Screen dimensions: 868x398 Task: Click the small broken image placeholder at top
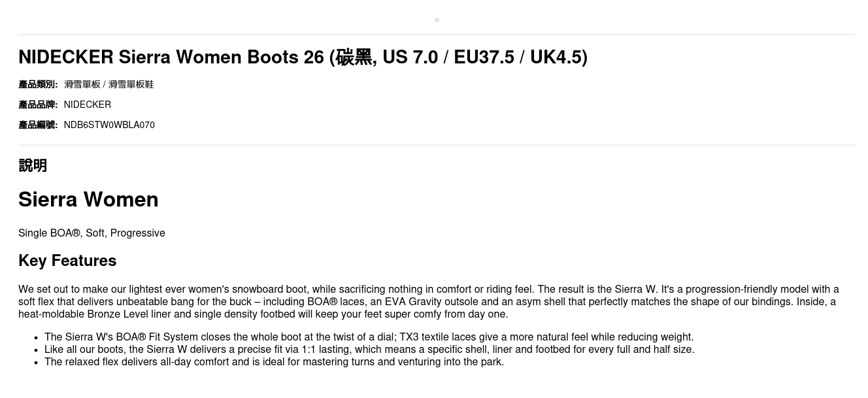437,20
